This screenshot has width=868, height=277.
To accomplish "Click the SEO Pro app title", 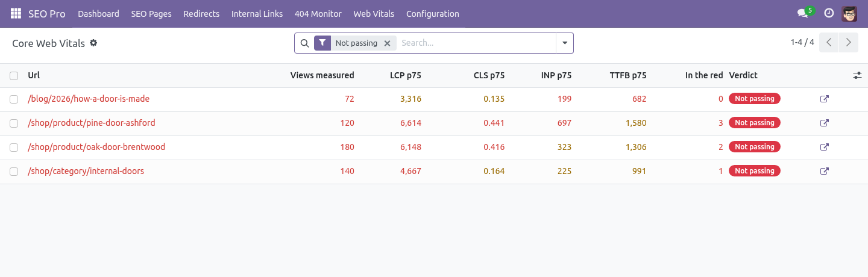I will [x=47, y=13].
